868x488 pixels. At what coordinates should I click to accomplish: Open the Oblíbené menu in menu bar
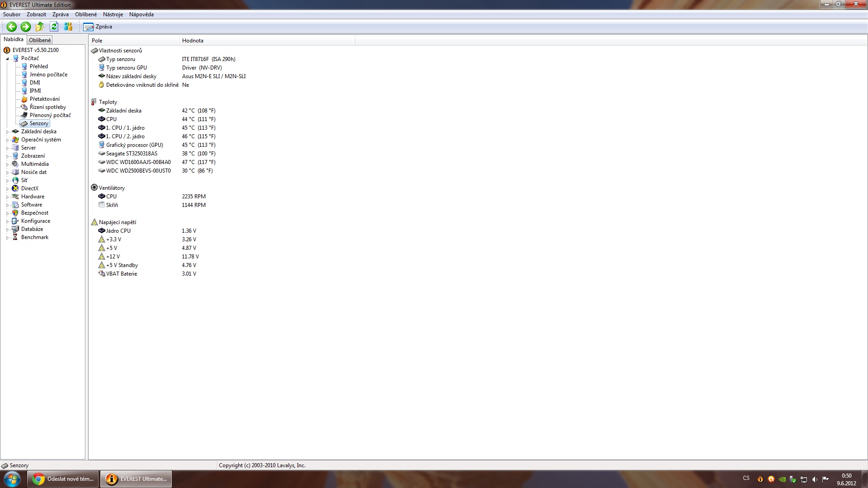click(x=86, y=14)
